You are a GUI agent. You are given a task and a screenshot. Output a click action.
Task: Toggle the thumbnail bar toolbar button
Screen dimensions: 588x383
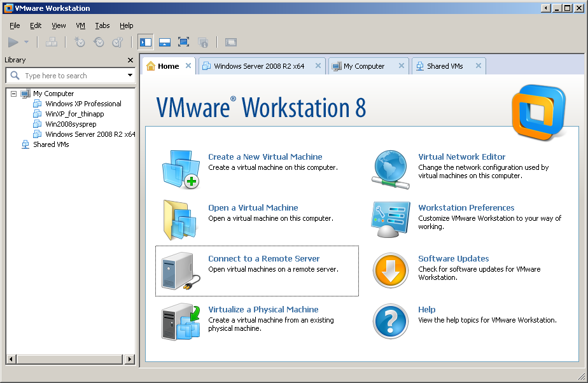click(x=165, y=43)
